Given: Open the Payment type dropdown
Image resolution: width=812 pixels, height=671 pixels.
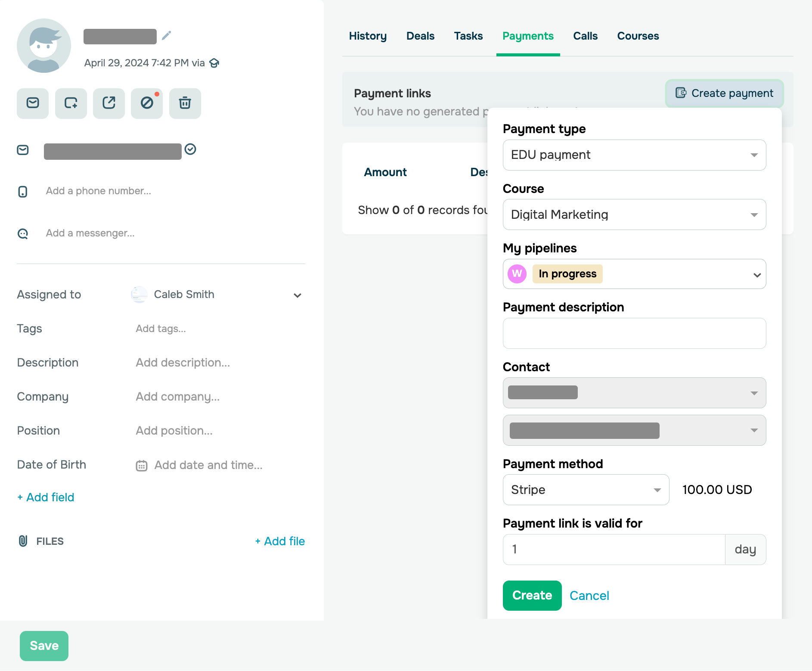Looking at the screenshot, I should click(x=634, y=155).
